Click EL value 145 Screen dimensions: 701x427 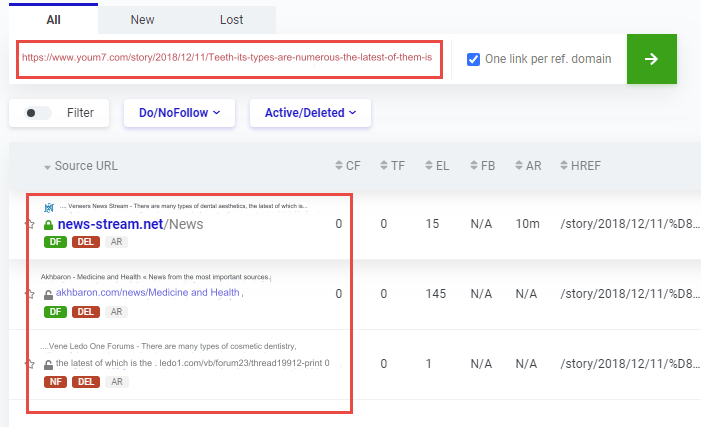pos(435,294)
